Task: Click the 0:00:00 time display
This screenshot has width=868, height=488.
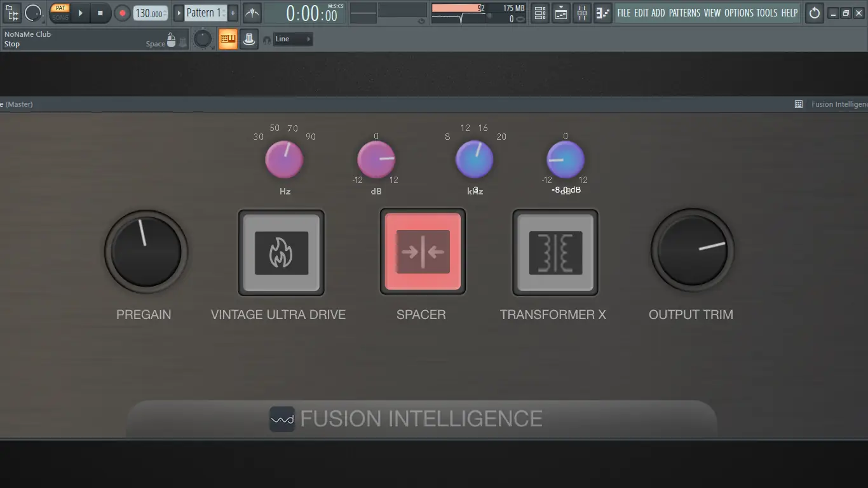Action: coord(311,13)
